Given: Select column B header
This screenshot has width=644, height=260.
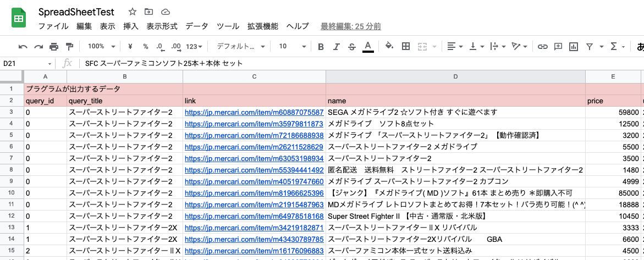Looking at the screenshot, I should click(x=125, y=76).
